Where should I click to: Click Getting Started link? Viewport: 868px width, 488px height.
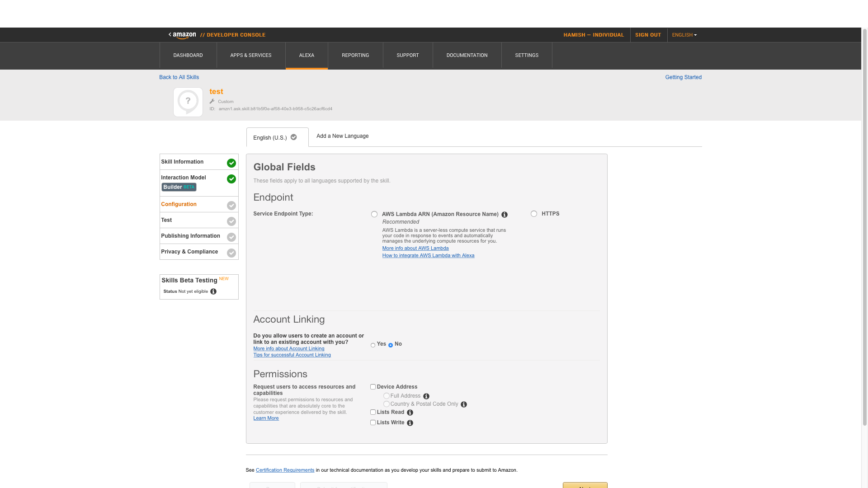tap(683, 77)
